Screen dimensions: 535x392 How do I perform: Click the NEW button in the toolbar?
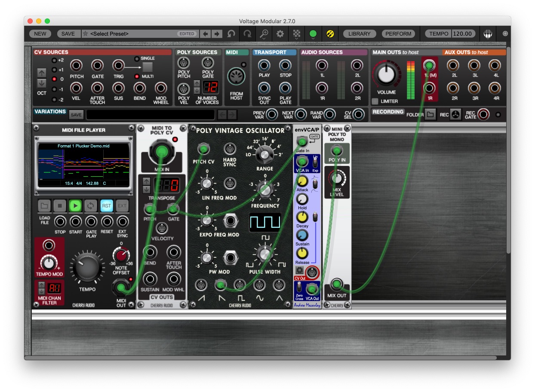pyautogui.click(x=40, y=34)
